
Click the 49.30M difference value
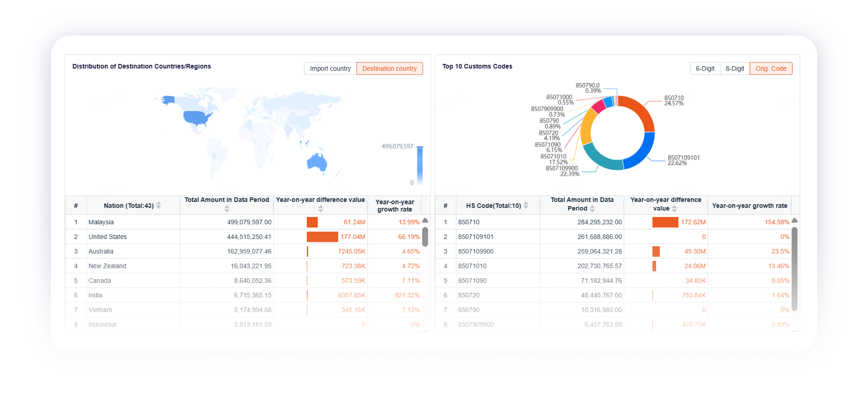(695, 251)
